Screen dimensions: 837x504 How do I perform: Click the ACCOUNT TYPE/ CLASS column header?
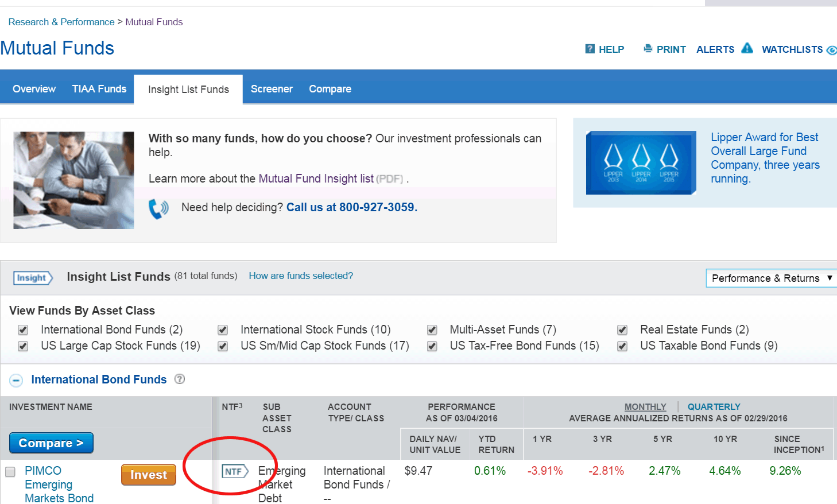click(356, 413)
